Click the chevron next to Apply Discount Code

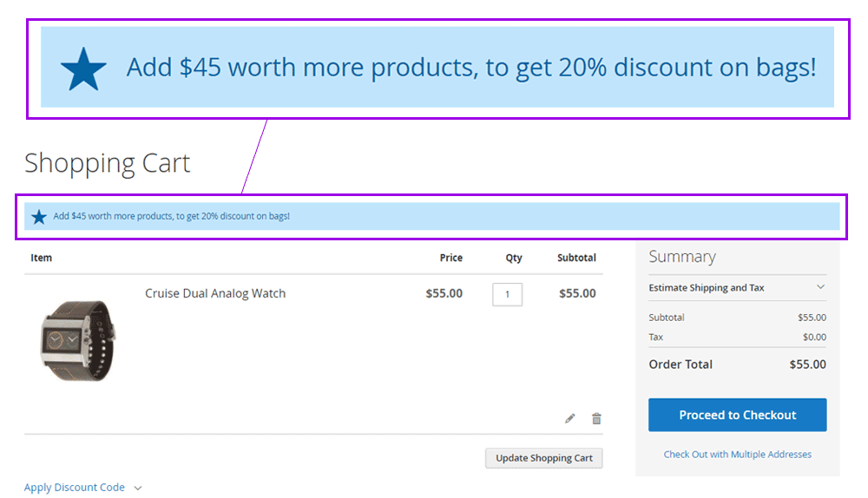137,488
